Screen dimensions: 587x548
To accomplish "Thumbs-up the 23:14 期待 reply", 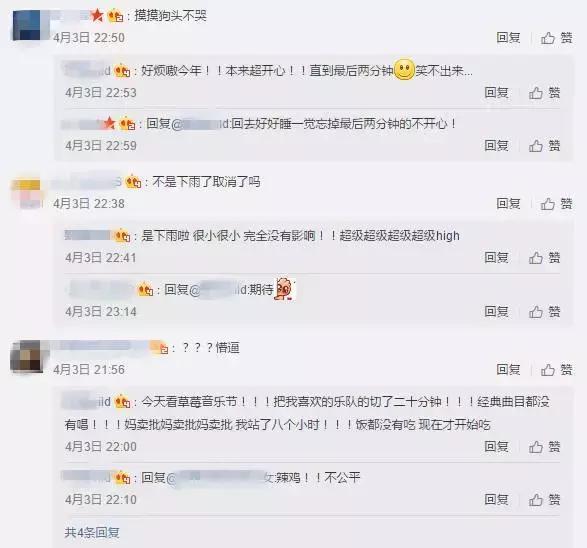I will point(544,312).
